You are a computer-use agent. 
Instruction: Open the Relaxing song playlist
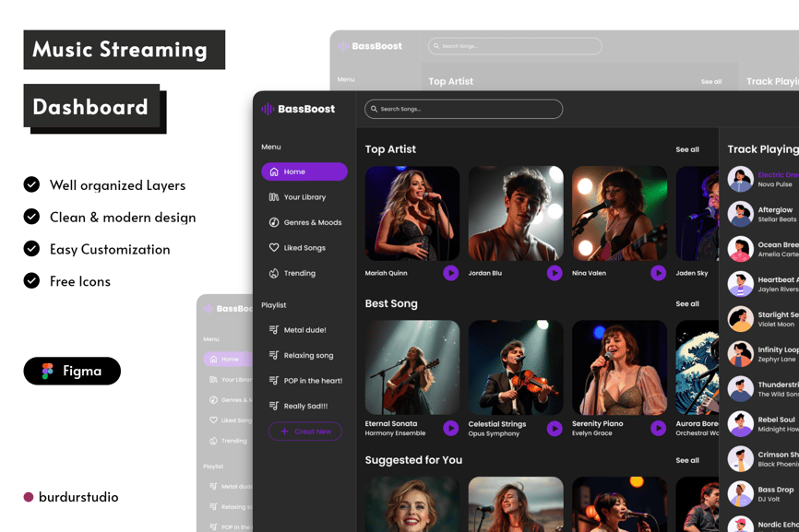tap(307, 355)
